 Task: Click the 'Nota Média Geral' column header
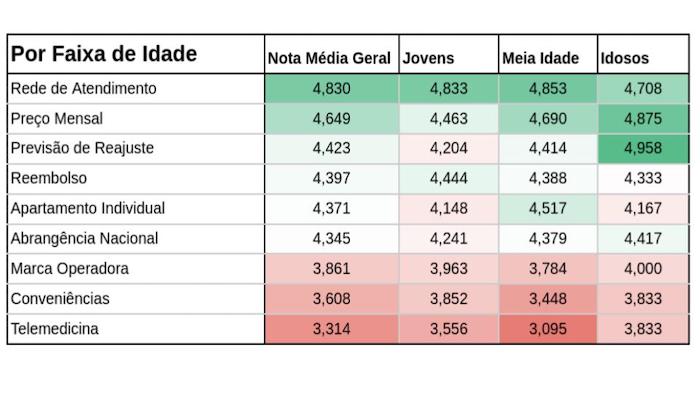[x=332, y=54]
